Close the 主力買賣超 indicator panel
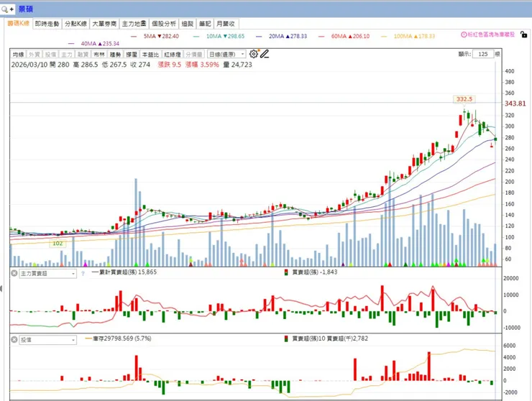The width and height of the screenshot is (532, 401). tap(14, 273)
